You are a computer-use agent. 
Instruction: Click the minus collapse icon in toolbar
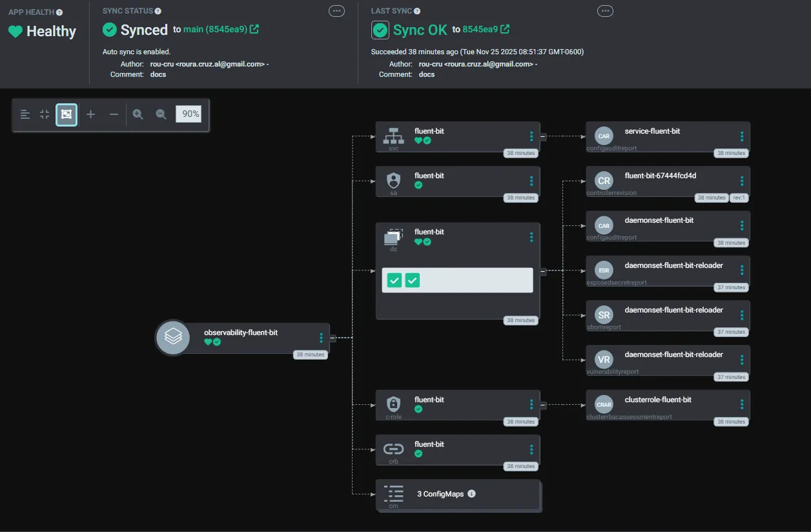click(x=114, y=114)
